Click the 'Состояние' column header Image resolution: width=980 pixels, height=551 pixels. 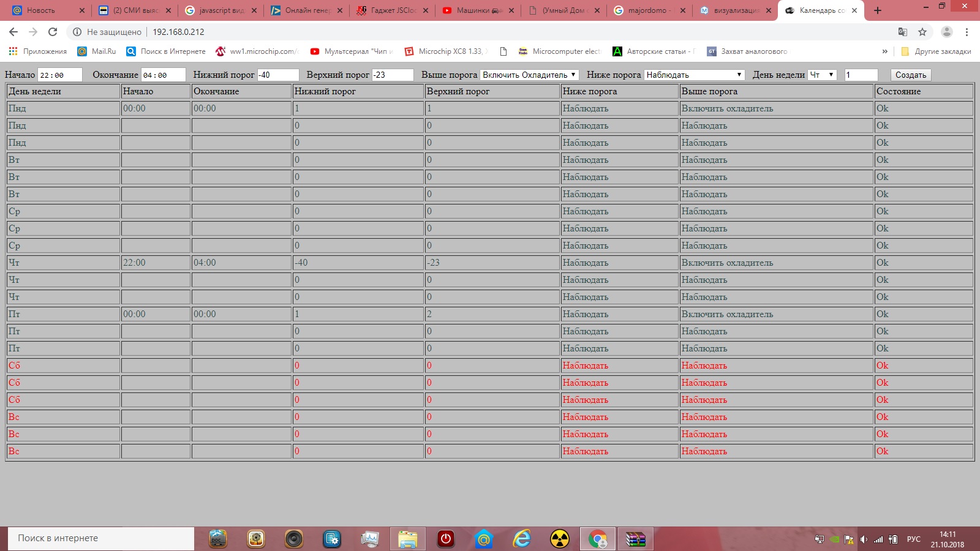(x=924, y=91)
